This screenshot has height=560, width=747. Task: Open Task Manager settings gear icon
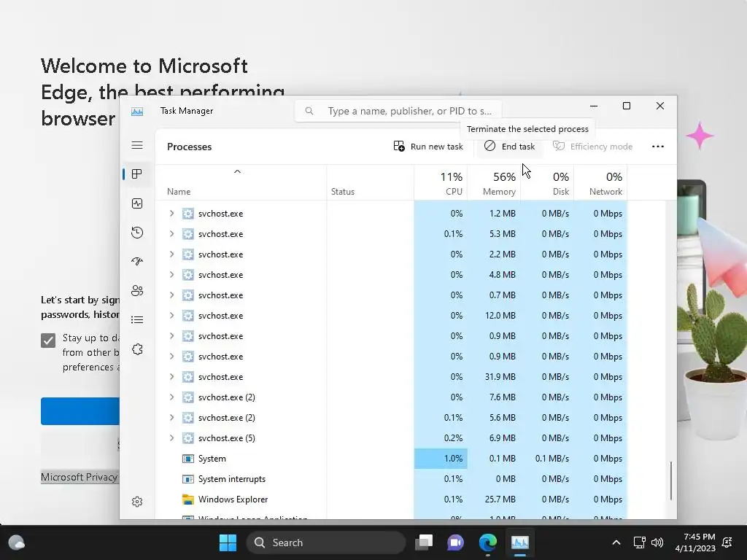coord(137,502)
